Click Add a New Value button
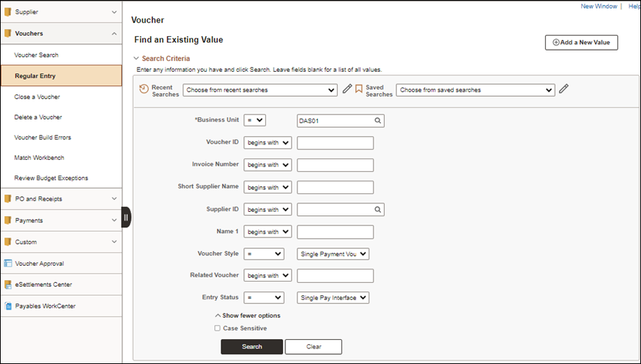Screen dimensions: 641x364 [x=581, y=43]
